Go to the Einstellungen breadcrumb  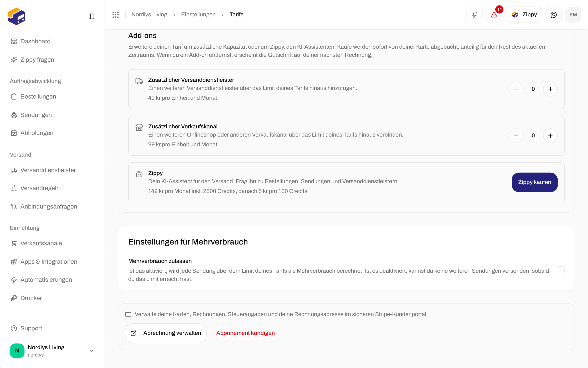click(198, 15)
